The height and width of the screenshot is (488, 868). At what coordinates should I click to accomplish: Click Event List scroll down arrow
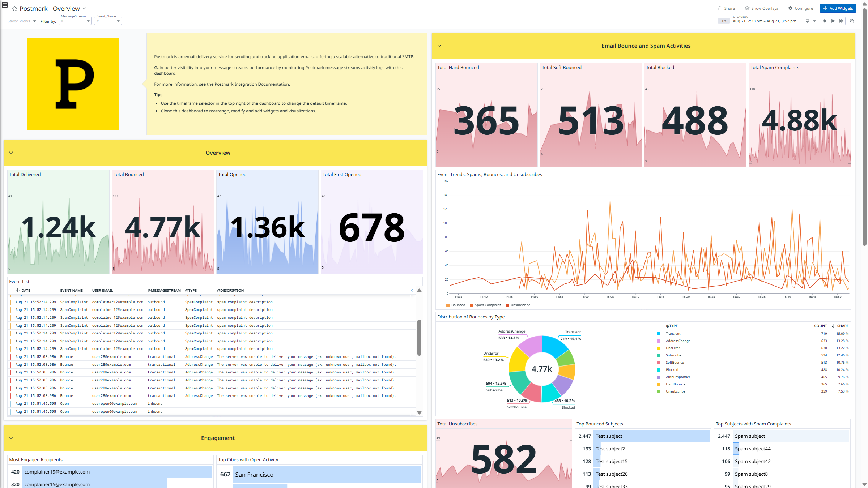click(x=419, y=412)
